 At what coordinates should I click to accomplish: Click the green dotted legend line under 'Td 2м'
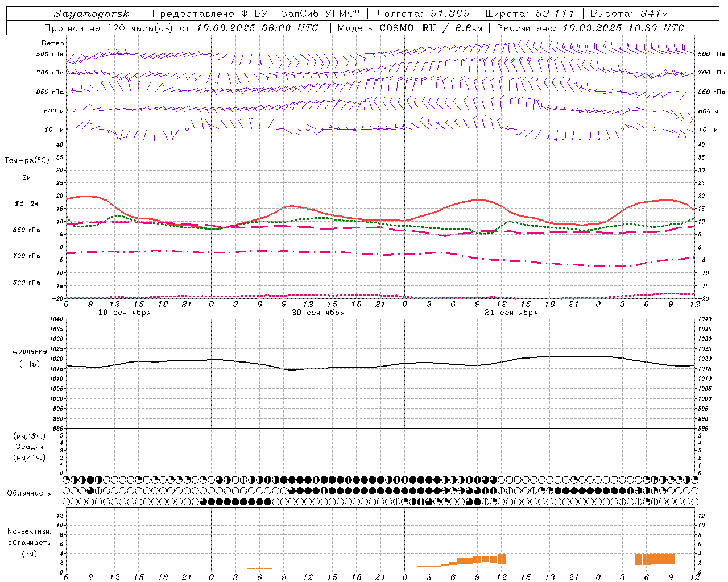[x=25, y=210]
